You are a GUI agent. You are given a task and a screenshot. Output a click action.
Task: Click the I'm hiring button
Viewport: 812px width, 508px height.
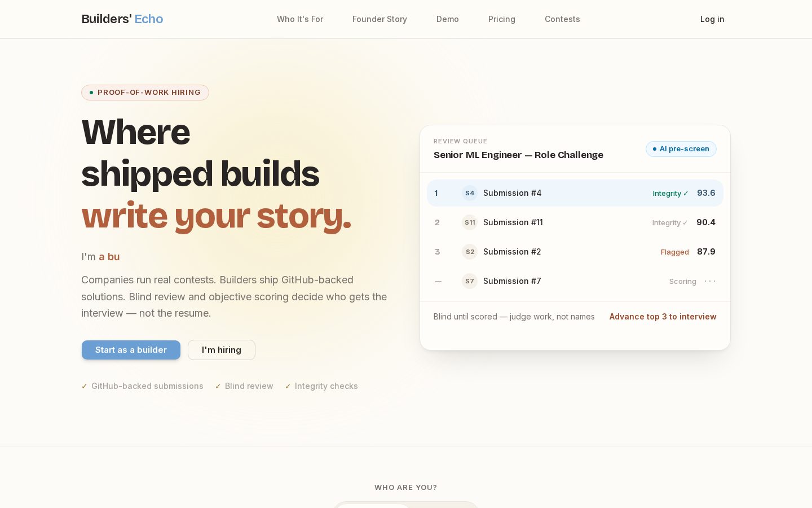[222, 350]
